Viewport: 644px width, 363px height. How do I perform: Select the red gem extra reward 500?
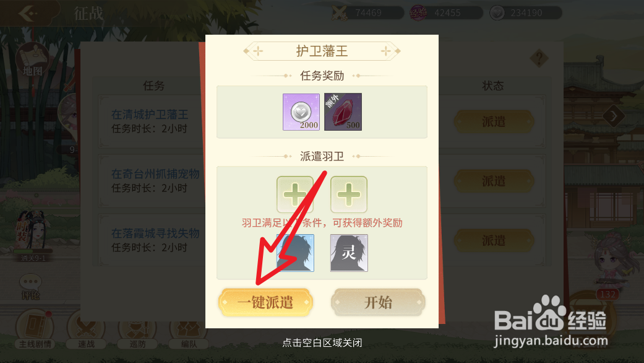(343, 112)
